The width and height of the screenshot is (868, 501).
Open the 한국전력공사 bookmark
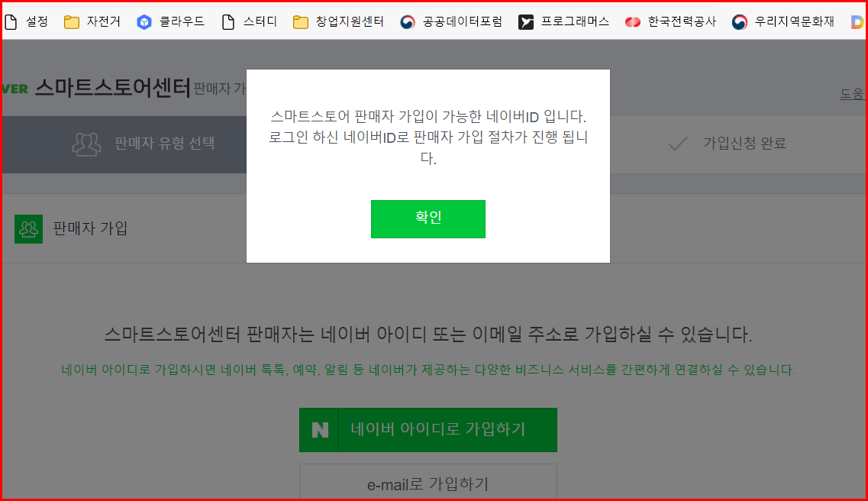(670, 21)
